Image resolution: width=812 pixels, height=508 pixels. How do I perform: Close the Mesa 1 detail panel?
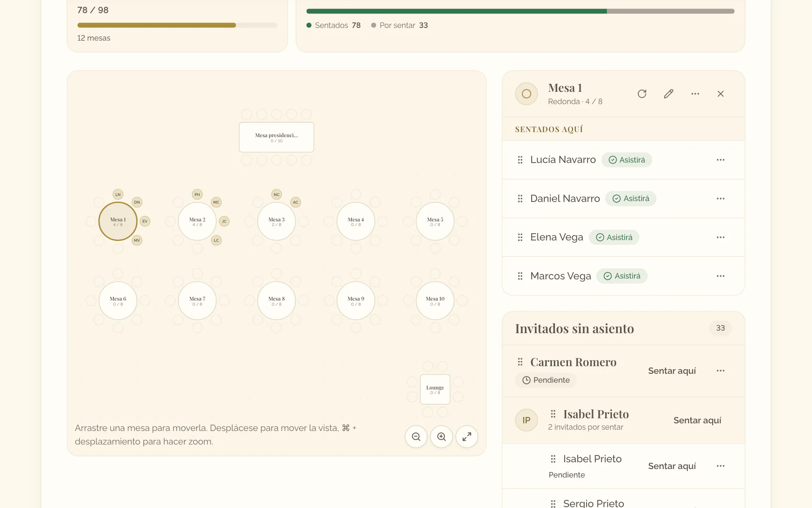721,94
